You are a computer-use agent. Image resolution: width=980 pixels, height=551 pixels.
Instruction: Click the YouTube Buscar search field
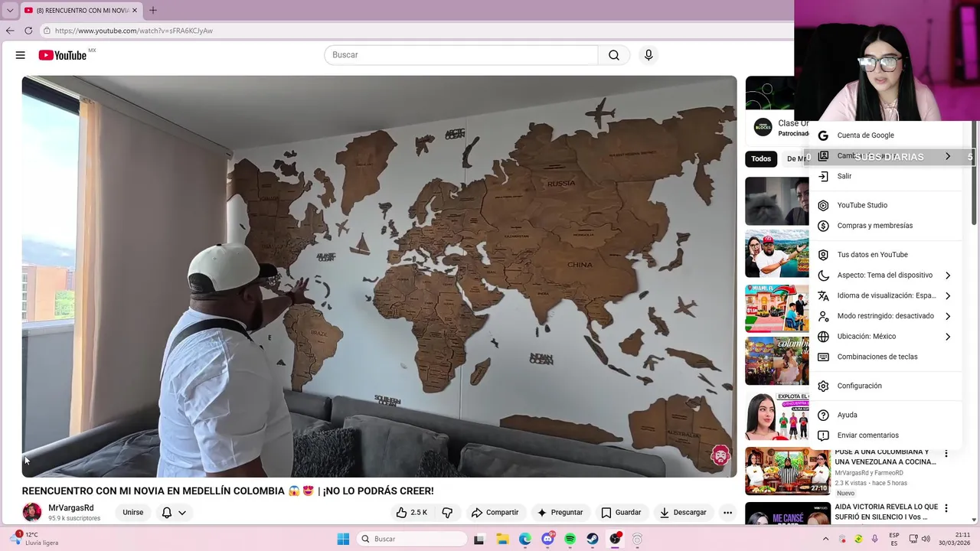(x=461, y=55)
